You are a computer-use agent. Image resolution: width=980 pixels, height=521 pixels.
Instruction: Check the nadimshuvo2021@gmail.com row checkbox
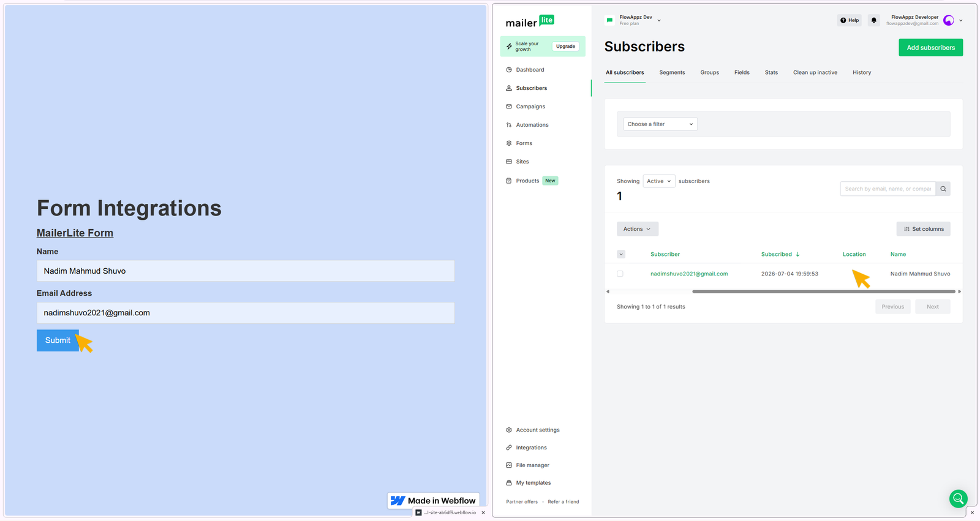[x=620, y=274]
